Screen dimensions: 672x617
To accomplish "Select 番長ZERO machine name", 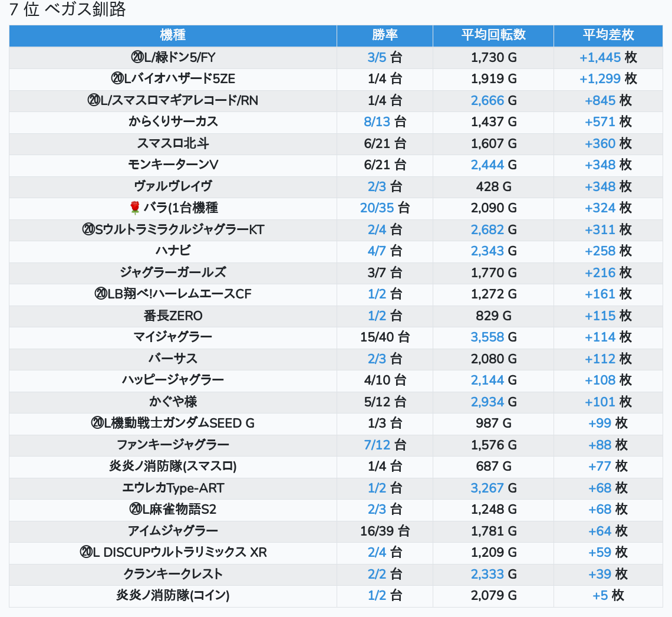I will [173, 316].
